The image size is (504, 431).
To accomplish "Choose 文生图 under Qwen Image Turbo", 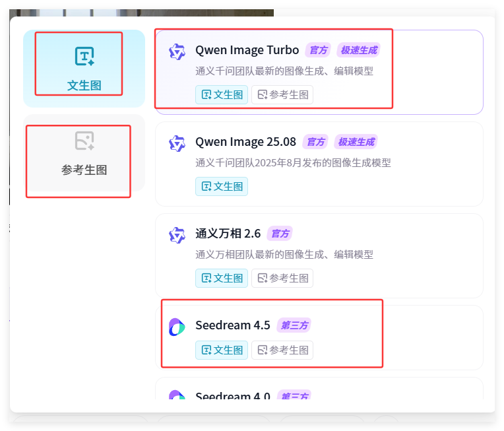I will coord(222,94).
